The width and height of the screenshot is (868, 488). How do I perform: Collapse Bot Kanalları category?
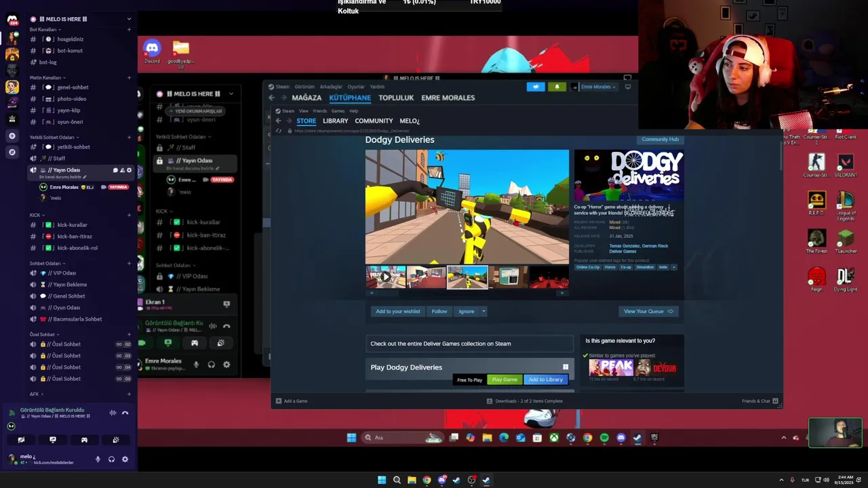pos(45,30)
